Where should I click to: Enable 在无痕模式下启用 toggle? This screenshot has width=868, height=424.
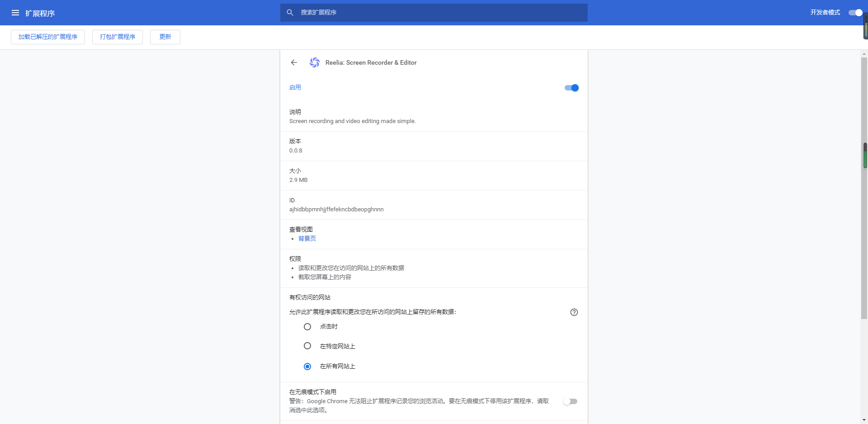[570, 401]
